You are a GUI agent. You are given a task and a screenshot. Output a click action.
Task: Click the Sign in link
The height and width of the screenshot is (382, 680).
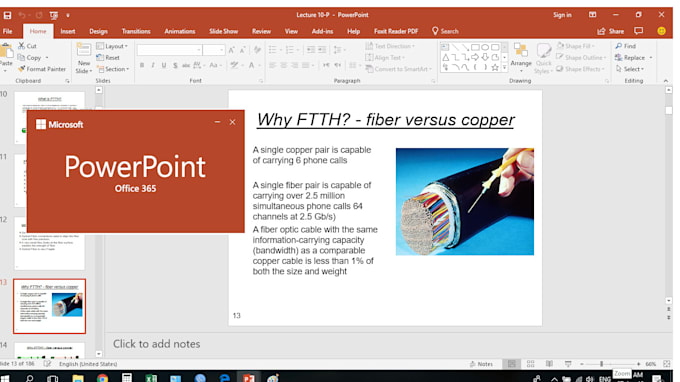562,15
